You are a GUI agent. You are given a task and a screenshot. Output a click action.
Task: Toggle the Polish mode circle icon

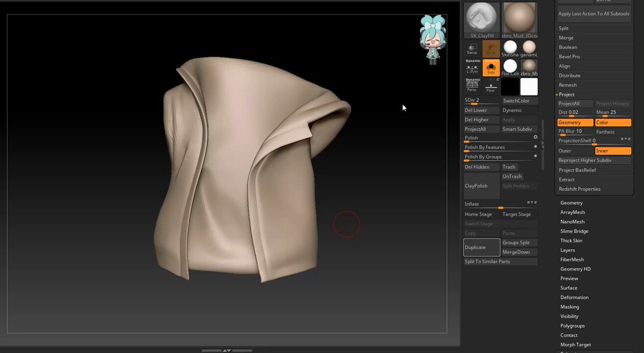coord(535,137)
